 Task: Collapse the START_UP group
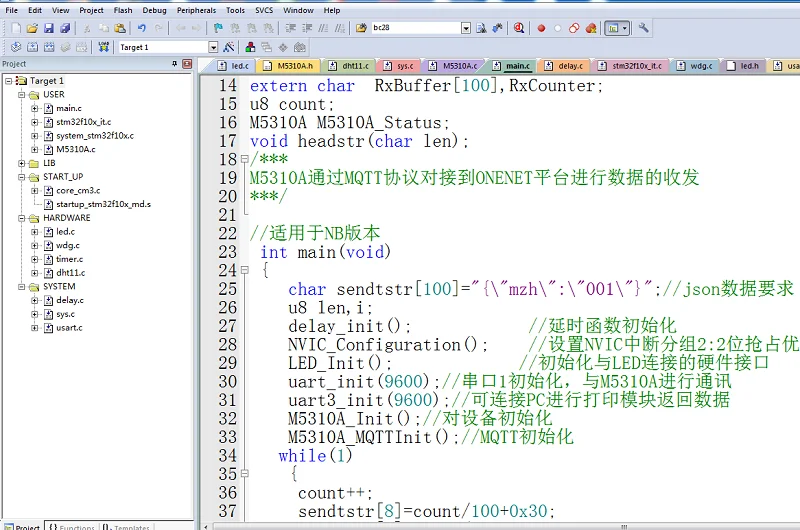21,177
